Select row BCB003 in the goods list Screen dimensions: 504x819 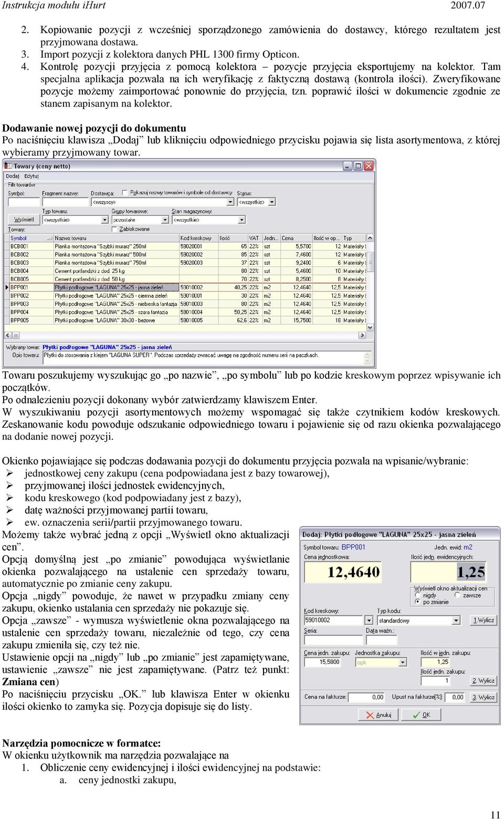pyautogui.click(x=186, y=263)
